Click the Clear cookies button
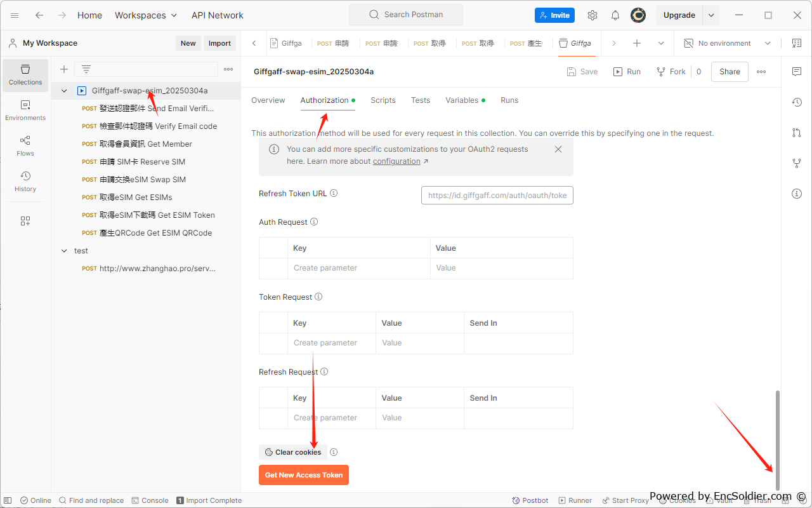This screenshot has height=508, width=812. pyautogui.click(x=293, y=452)
